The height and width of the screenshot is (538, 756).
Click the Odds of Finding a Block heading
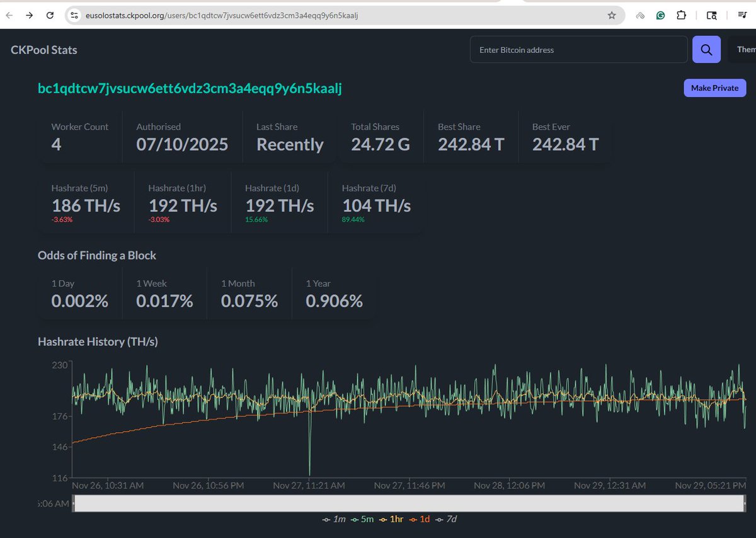click(97, 256)
